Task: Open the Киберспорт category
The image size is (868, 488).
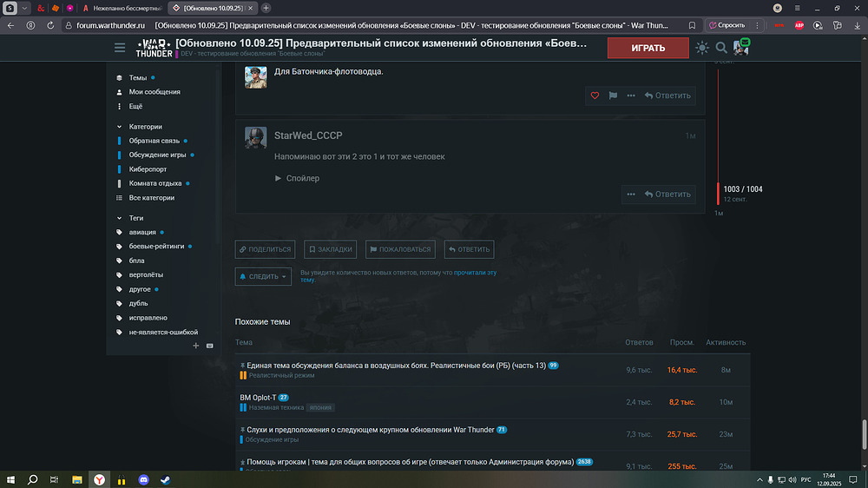Action: tap(148, 169)
